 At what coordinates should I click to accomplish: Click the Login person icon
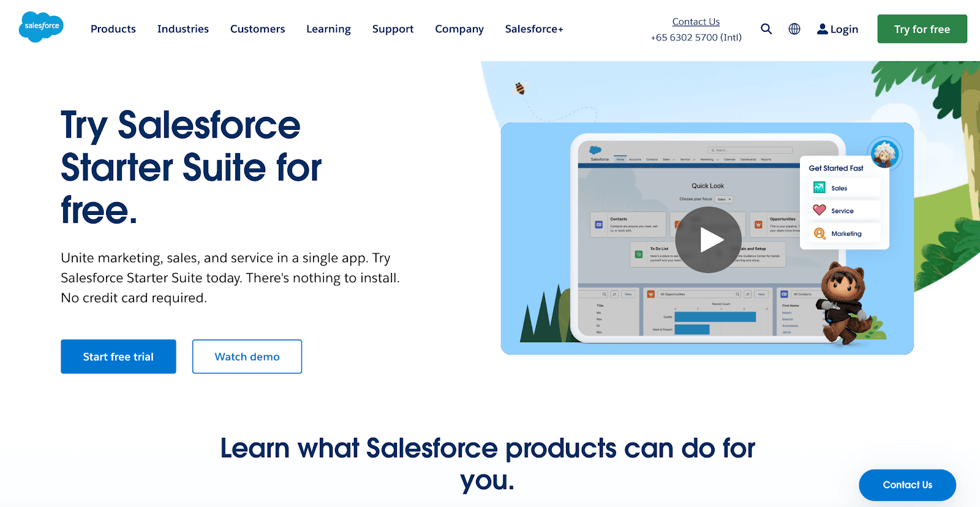823,29
